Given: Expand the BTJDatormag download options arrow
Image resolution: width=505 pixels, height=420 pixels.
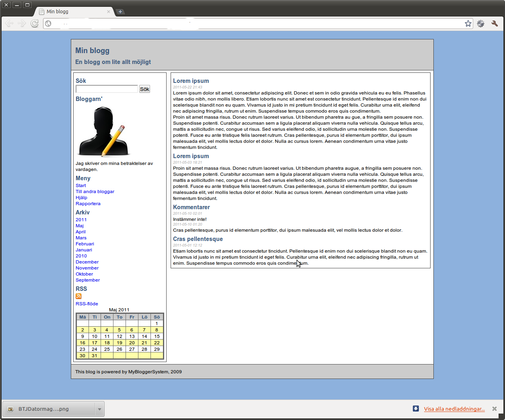Looking at the screenshot, I should [x=99, y=409].
